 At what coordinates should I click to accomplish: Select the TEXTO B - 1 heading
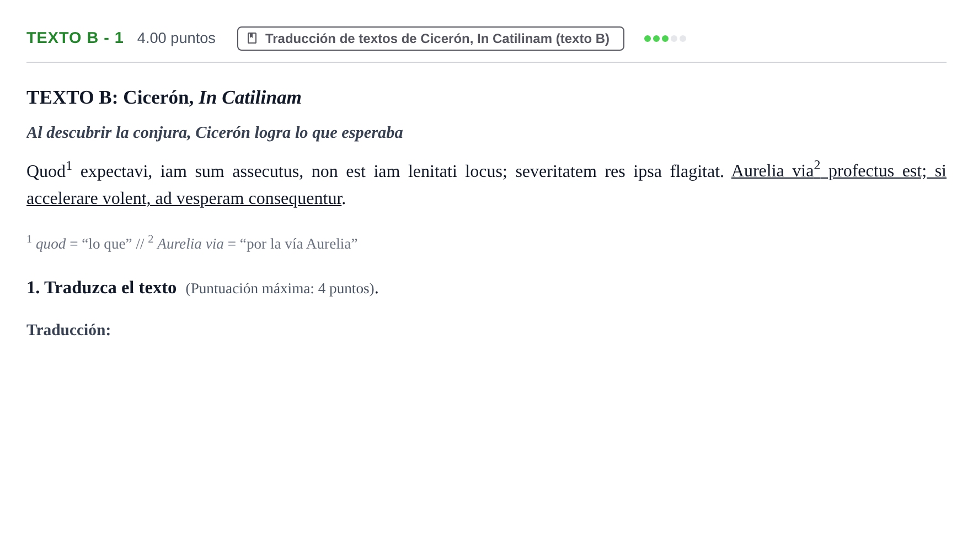point(75,38)
